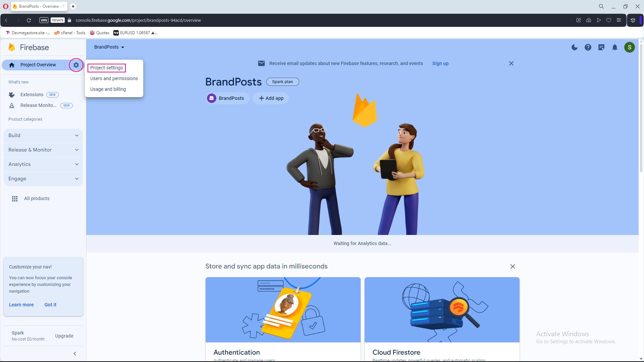
Task: Open Extensions in the sidebar
Action: click(x=32, y=95)
